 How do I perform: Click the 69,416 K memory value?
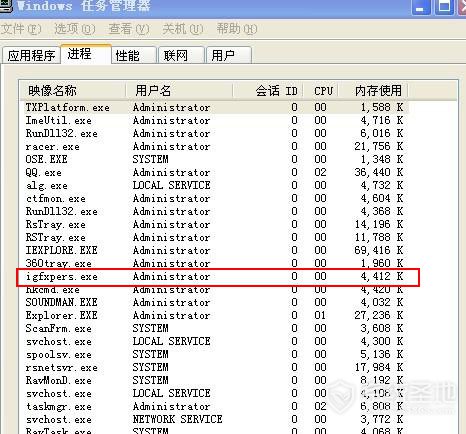[x=379, y=250]
